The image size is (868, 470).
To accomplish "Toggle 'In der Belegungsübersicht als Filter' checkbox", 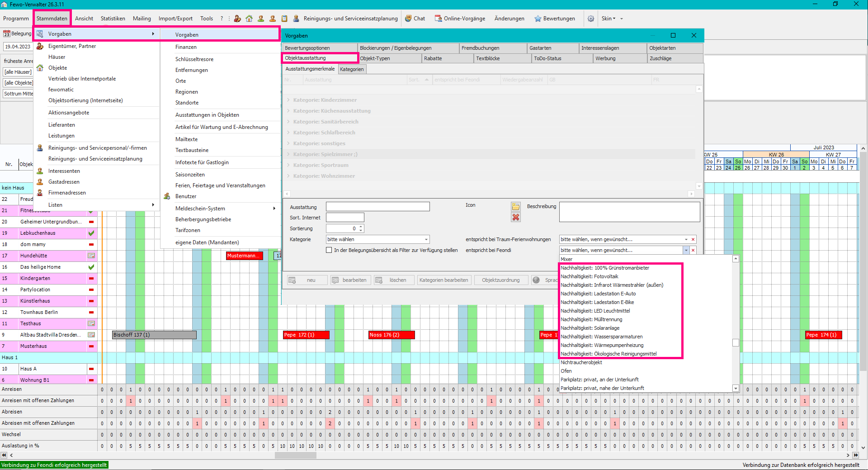I will click(329, 250).
